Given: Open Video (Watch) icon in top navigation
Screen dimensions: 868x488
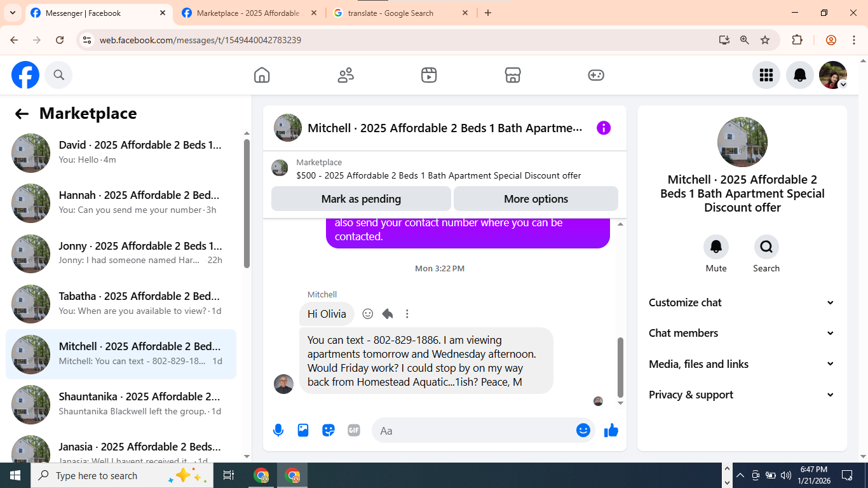Looking at the screenshot, I should click(429, 75).
